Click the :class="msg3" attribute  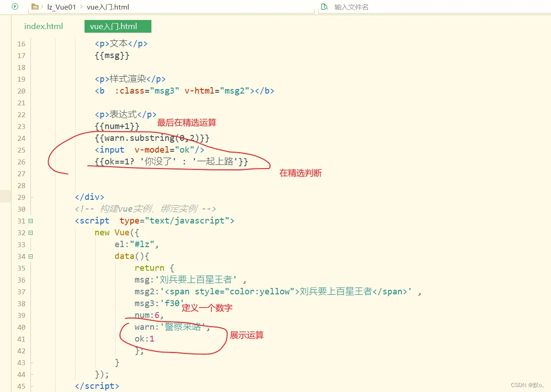147,91
